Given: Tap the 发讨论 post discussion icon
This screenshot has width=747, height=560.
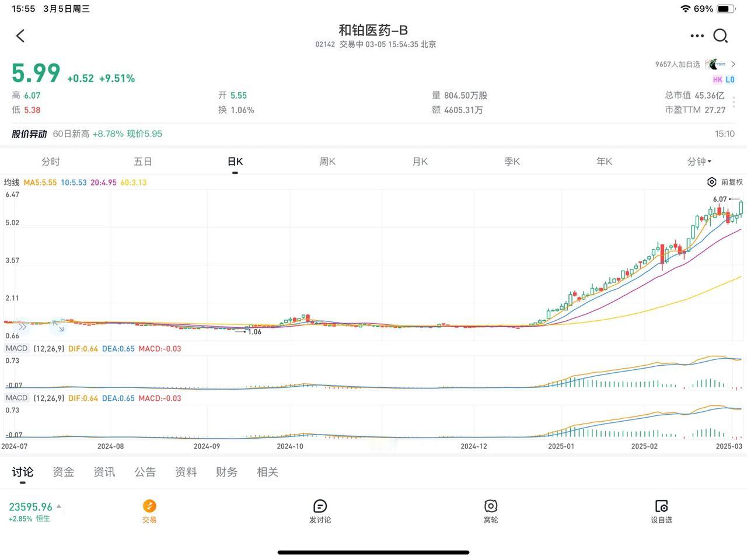Looking at the screenshot, I should 320,506.
